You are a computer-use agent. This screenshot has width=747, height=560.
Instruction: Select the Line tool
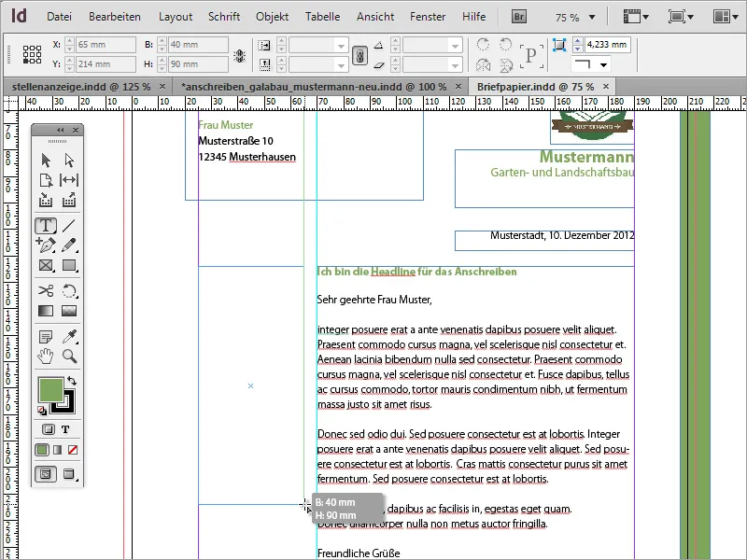click(x=69, y=226)
